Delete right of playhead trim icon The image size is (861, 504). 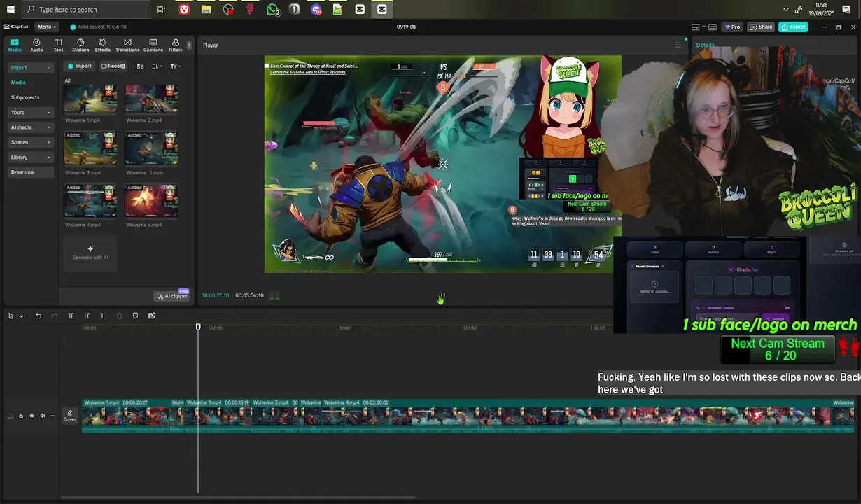coord(102,316)
